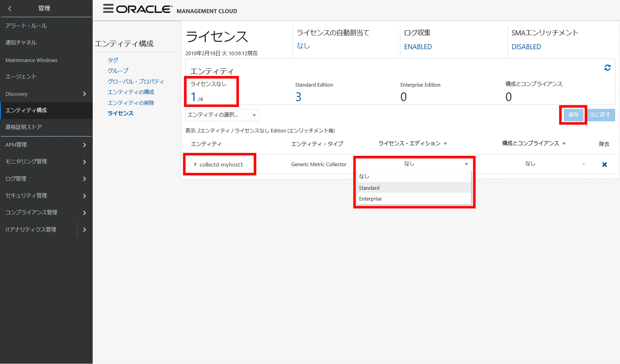This screenshot has width=620, height=364.
Task: Click the Generic Metric Collector type cell
Action: pyautogui.click(x=319, y=164)
